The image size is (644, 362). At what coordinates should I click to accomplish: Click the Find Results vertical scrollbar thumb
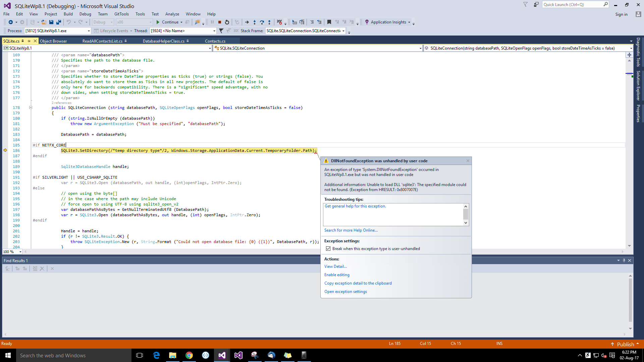click(630, 300)
